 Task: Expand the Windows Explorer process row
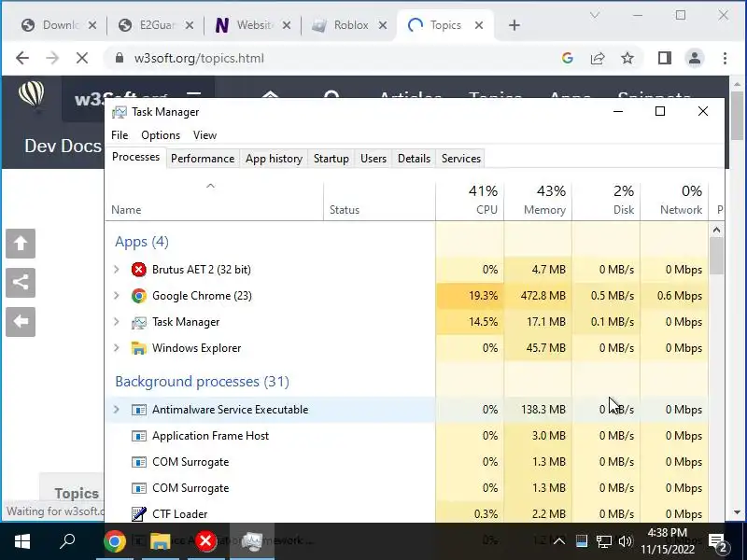(x=116, y=348)
